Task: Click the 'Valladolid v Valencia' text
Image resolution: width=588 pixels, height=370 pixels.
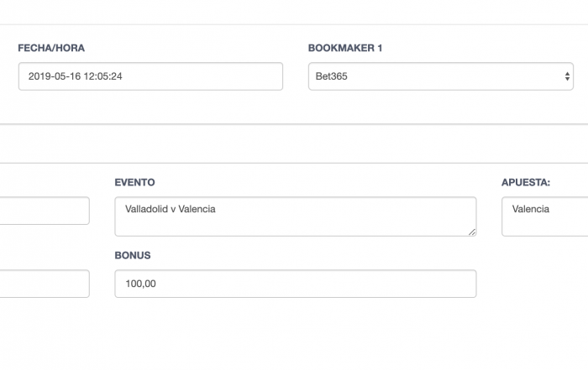Action: [171, 209]
